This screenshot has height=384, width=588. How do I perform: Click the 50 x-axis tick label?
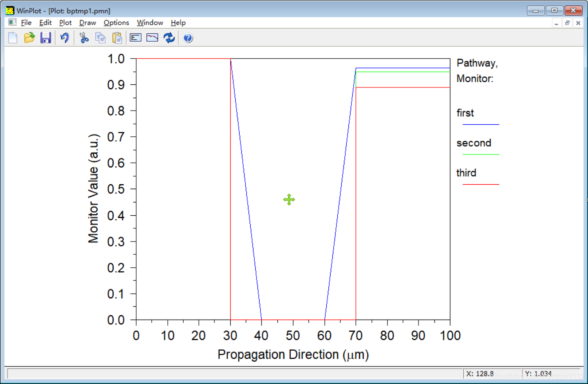click(293, 336)
